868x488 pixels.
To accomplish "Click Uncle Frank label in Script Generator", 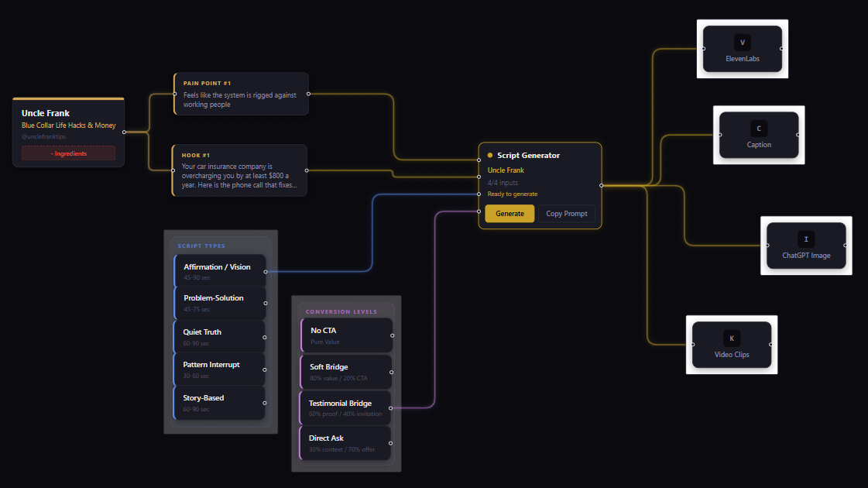I will tap(506, 170).
